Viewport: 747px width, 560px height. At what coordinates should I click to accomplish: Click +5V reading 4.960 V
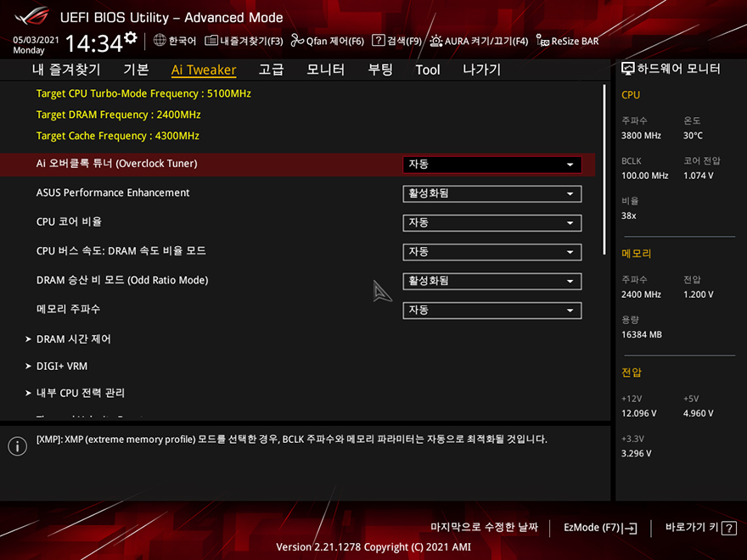coord(699,413)
